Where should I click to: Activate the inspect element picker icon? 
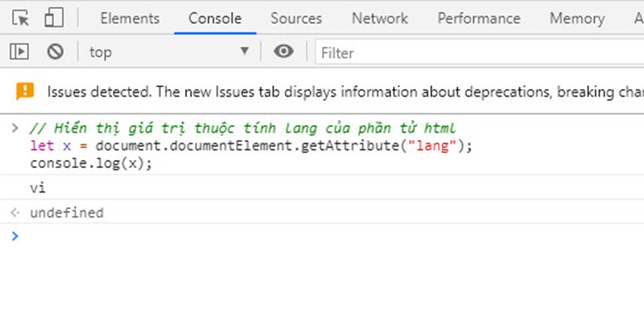click(20, 18)
